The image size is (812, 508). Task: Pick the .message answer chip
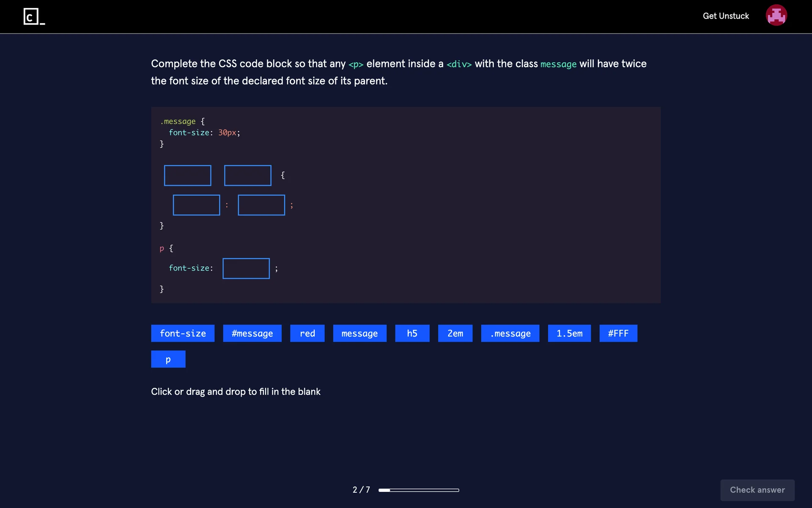click(510, 333)
